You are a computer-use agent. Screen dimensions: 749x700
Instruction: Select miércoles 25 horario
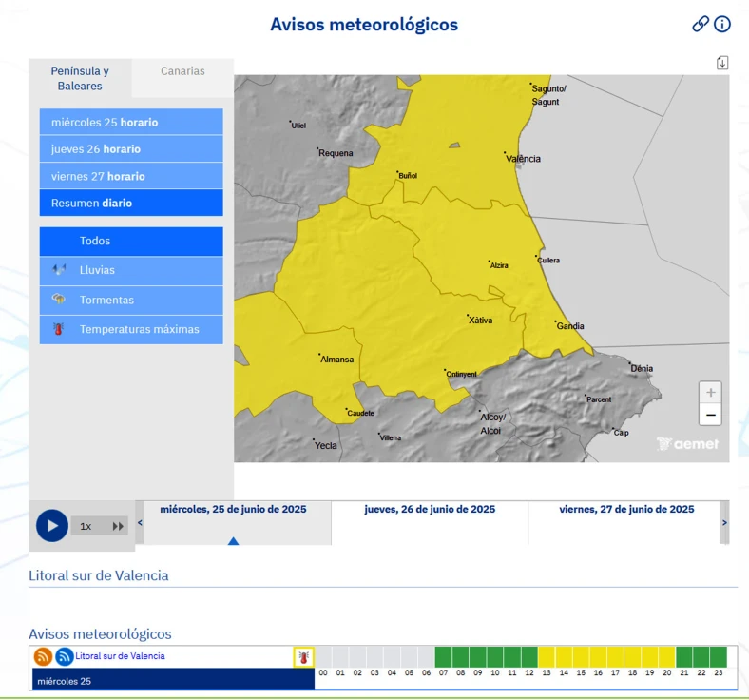[131, 122]
